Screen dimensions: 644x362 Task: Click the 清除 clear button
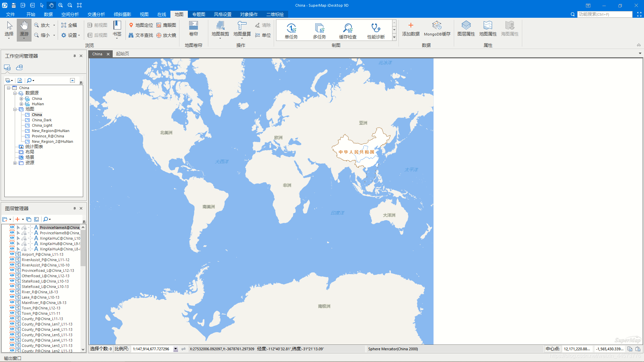coord(263,25)
